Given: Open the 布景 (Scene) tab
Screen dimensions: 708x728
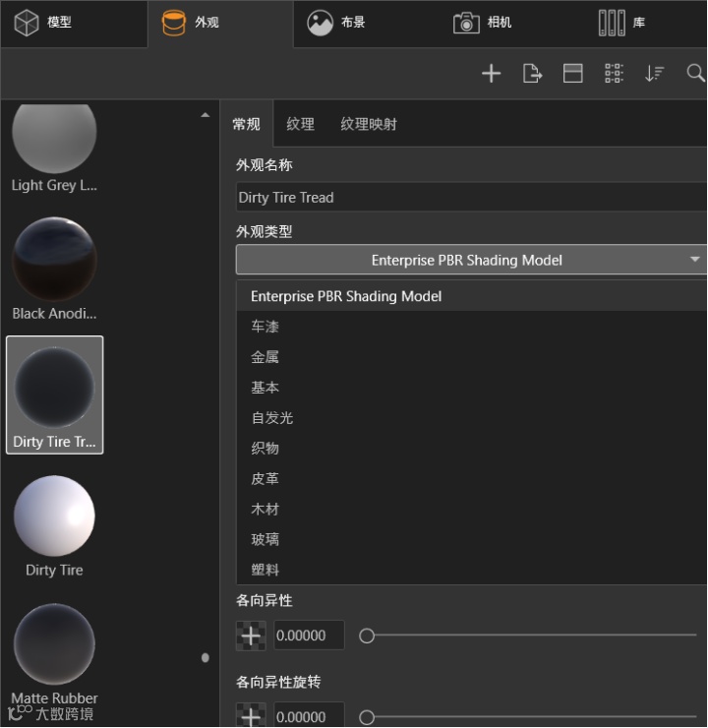Looking at the screenshot, I should click(336, 23).
